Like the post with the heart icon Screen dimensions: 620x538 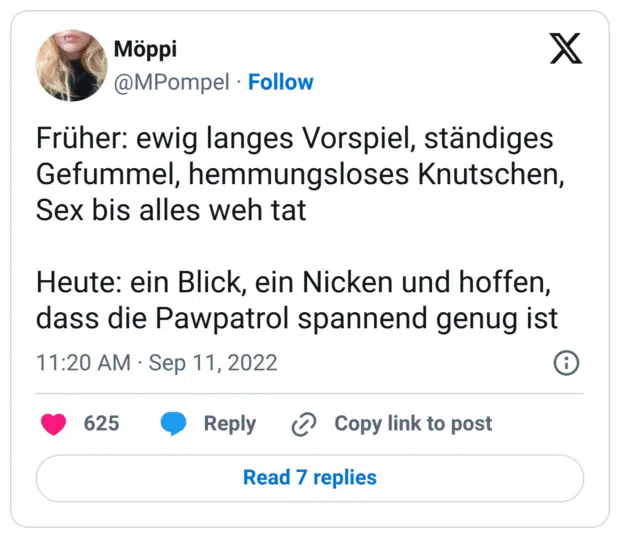(53, 424)
